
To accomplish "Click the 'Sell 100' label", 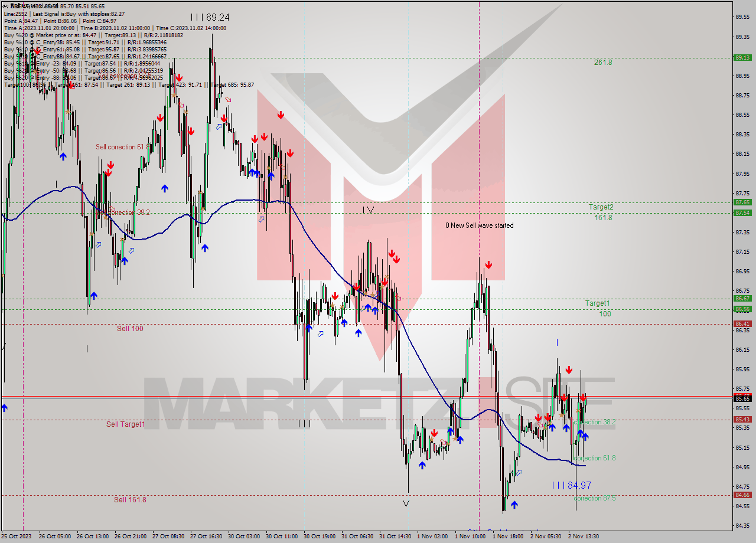I will pos(130,329).
